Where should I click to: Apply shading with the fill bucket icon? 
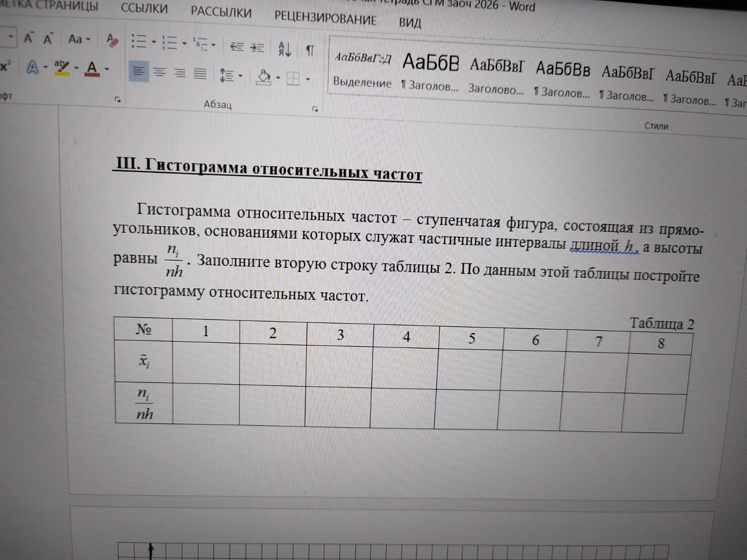click(264, 76)
